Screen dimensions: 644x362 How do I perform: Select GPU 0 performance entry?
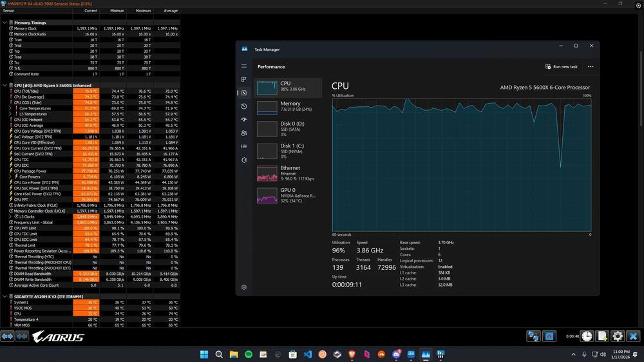[288, 195]
